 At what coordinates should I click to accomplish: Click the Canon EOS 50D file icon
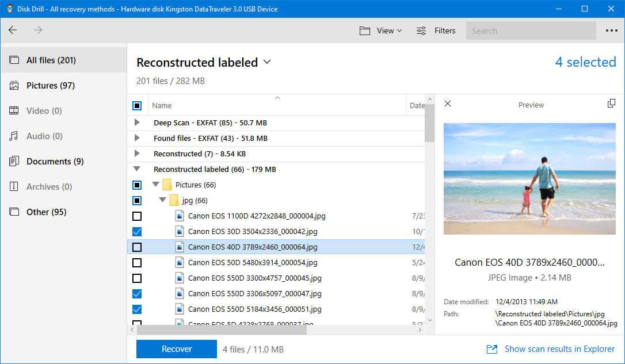pos(180,262)
